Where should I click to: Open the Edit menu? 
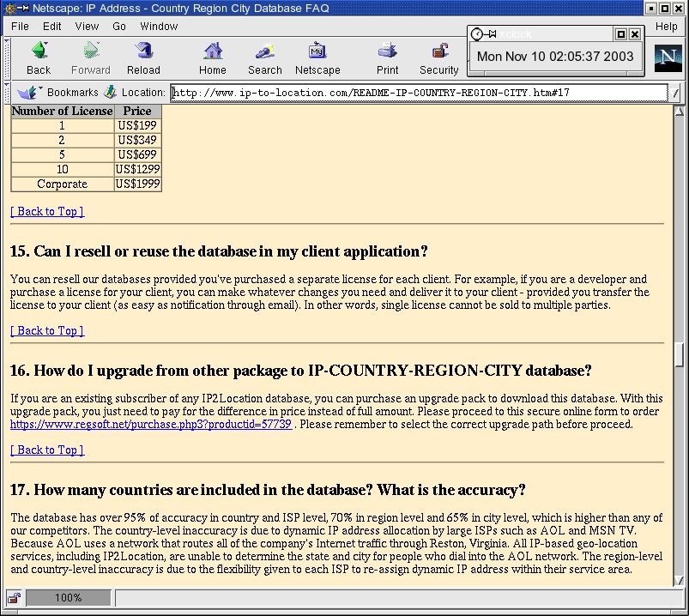[51, 27]
